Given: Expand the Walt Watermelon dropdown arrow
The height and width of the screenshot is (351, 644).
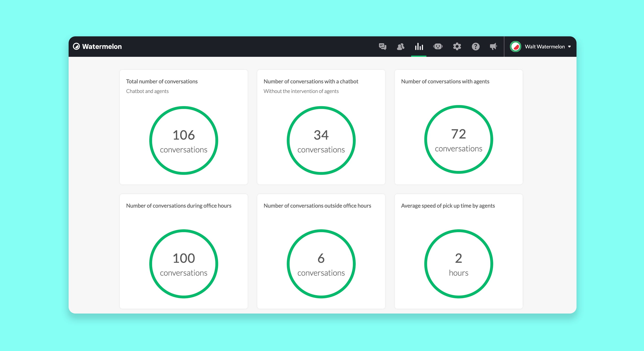Looking at the screenshot, I should pyautogui.click(x=569, y=46).
